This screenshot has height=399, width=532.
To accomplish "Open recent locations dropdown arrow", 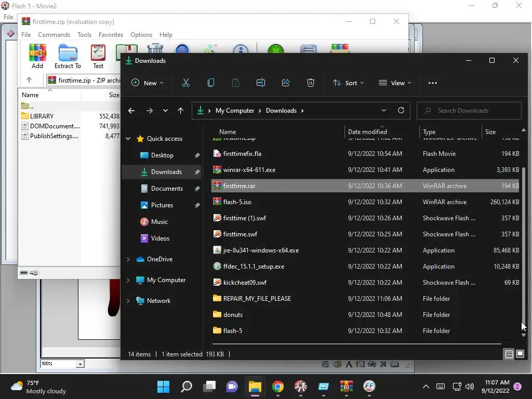I will pos(165,111).
